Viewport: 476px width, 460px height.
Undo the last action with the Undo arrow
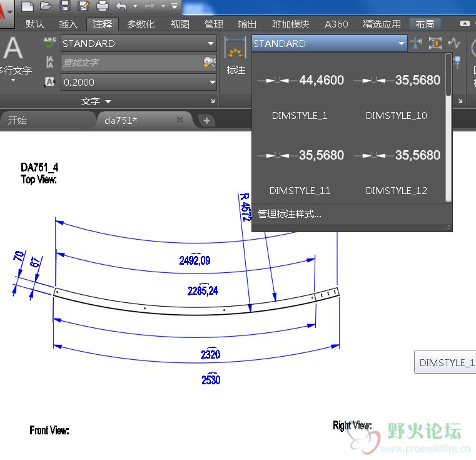[x=121, y=6]
